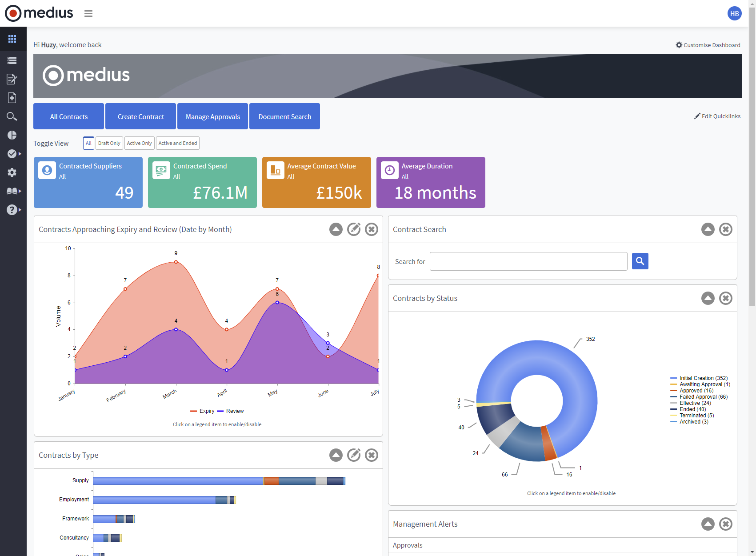This screenshot has width=756, height=556.
Task: Remove the Contracts Approaching Expiry widget
Action: [x=372, y=229]
